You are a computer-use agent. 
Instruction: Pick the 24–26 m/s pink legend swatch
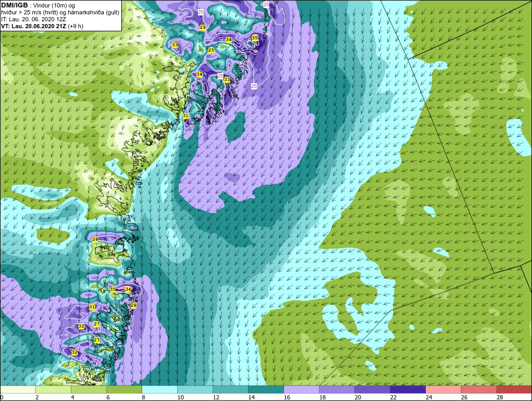(443, 389)
